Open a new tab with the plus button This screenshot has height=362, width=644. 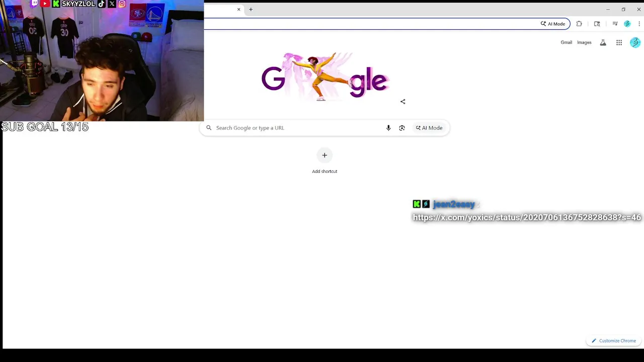251,10
